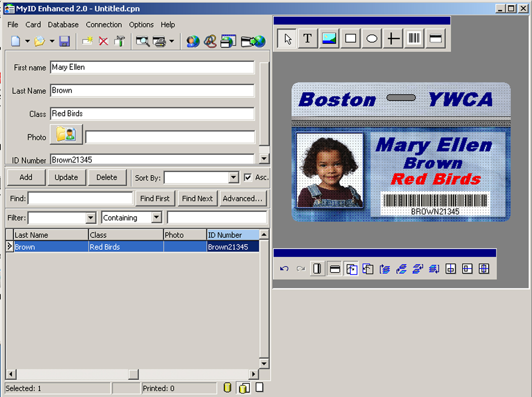Viewport: 532px width, 397px height.
Task: Click the Open folder icon
Action: coord(40,41)
